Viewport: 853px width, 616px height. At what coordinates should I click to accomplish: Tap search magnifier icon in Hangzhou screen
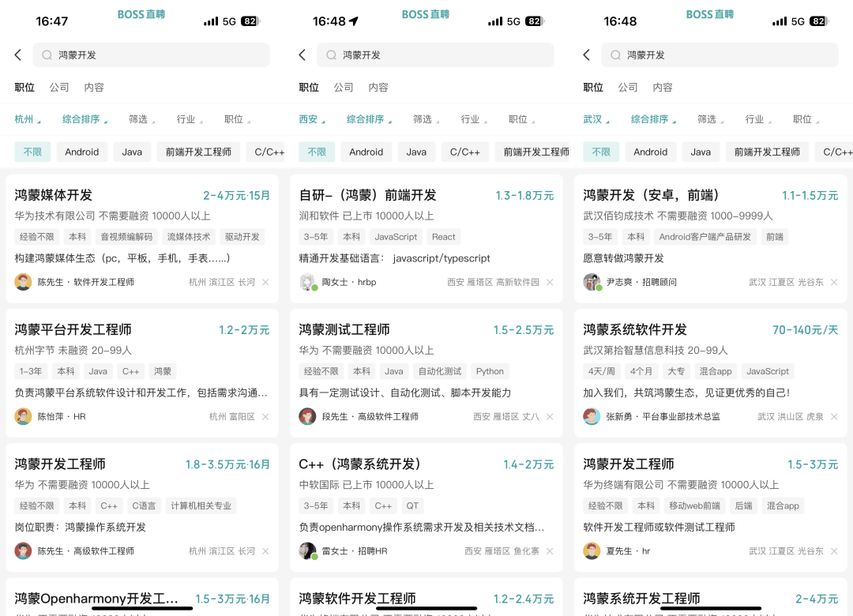pos(47,55)
